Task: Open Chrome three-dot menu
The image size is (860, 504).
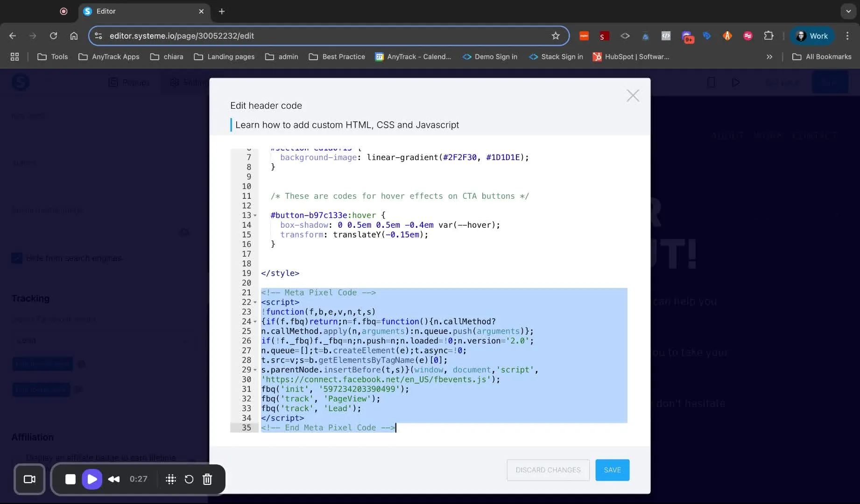Action: pos(847,36)
